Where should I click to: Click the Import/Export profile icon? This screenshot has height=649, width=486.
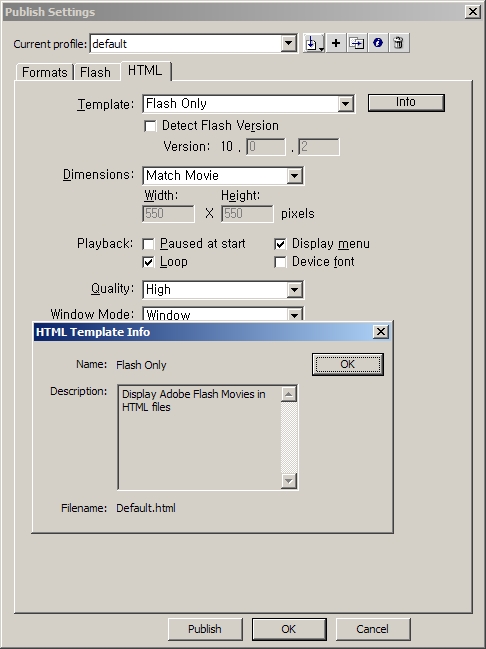pos(314,43)
